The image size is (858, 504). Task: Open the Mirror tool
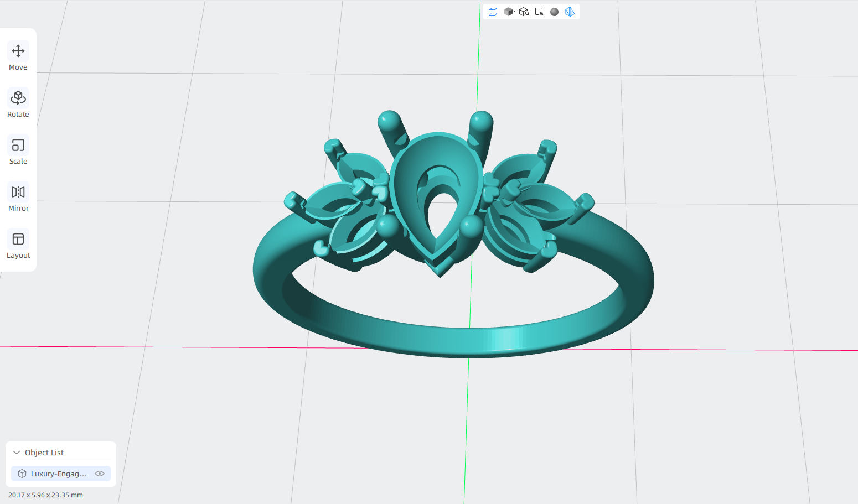click(18, 198)
